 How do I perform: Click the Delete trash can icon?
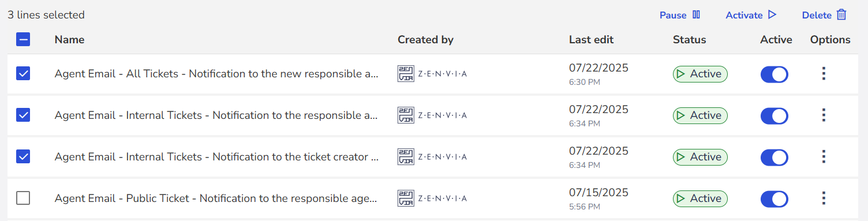[841, 15]
